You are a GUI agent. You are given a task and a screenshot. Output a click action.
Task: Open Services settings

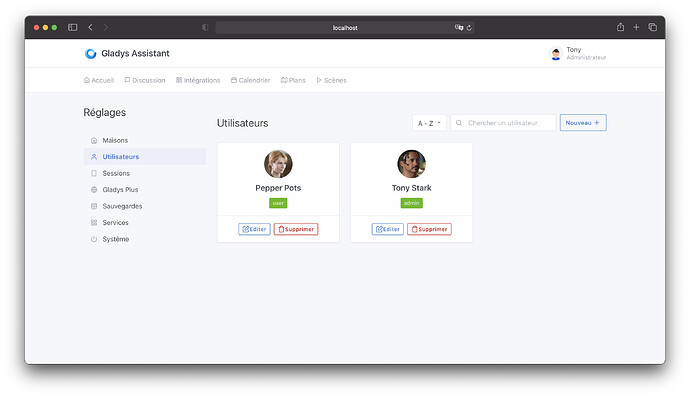145,222
